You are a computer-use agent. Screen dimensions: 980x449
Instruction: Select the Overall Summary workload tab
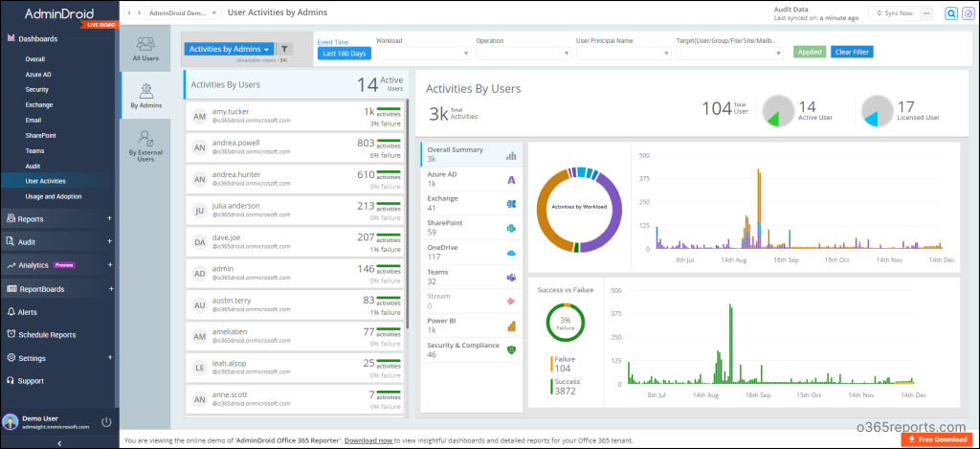point(472,154)
